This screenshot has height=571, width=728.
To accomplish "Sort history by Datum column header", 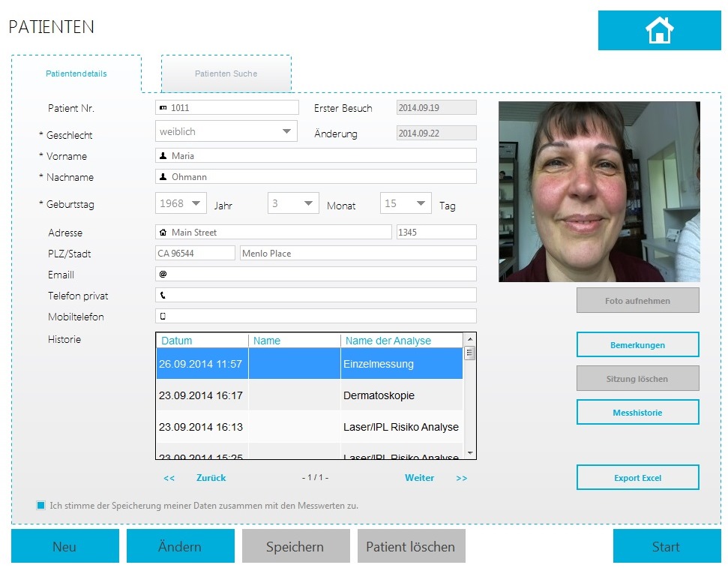I will [x=202, y=341].
